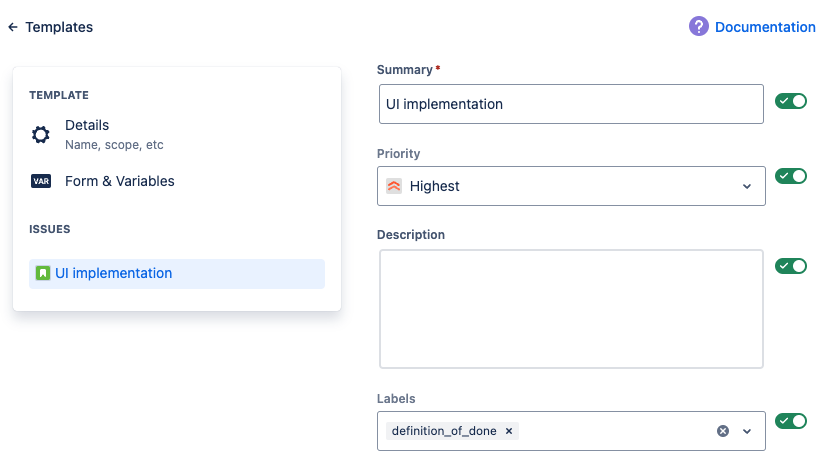This screenshot has height=458, width=824.
Task: Open the Details template section
Action: click(x=87, y=126)
